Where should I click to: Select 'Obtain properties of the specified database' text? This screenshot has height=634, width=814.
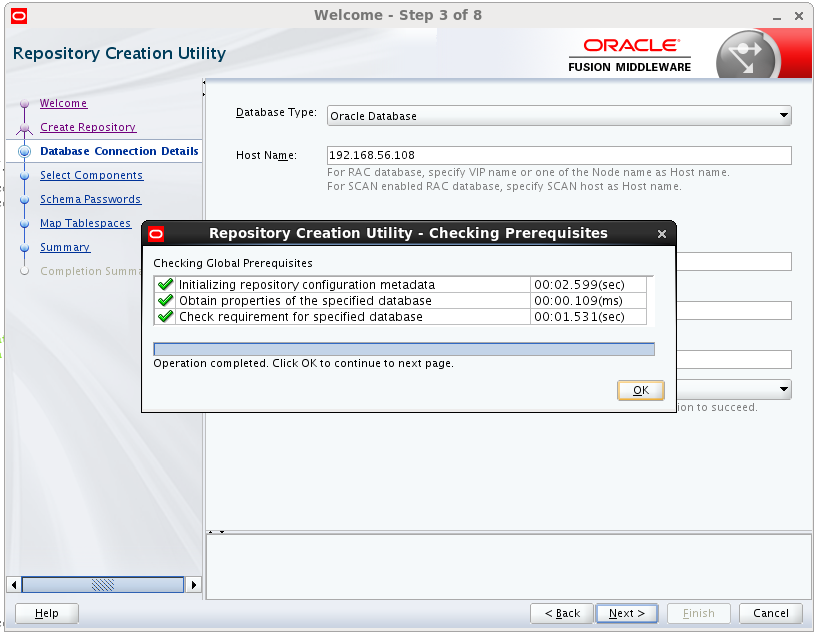[305, 301]
